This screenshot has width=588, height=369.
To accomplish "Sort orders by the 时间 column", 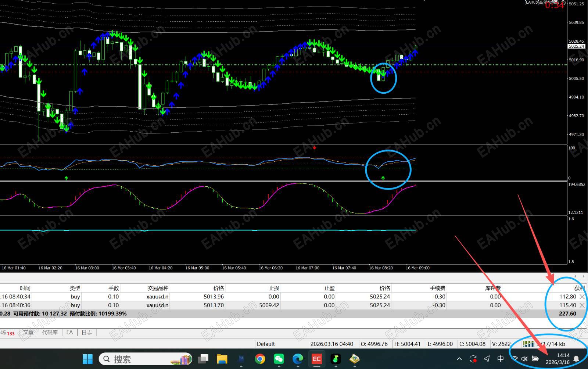I will [25, 288].
